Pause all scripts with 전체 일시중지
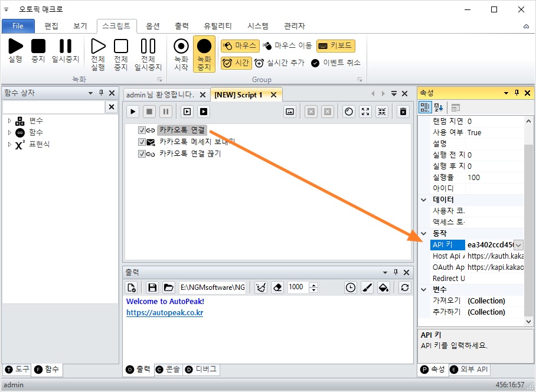 148,55
